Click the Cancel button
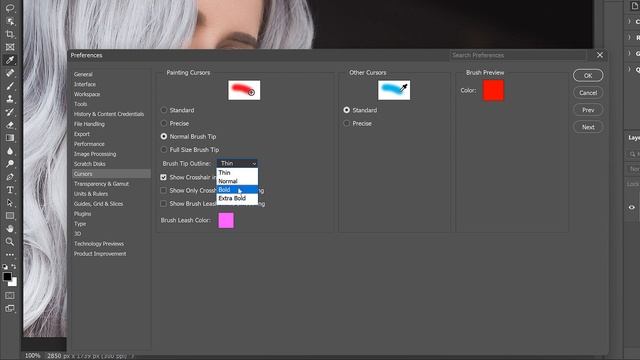 [x=588, y=93]
